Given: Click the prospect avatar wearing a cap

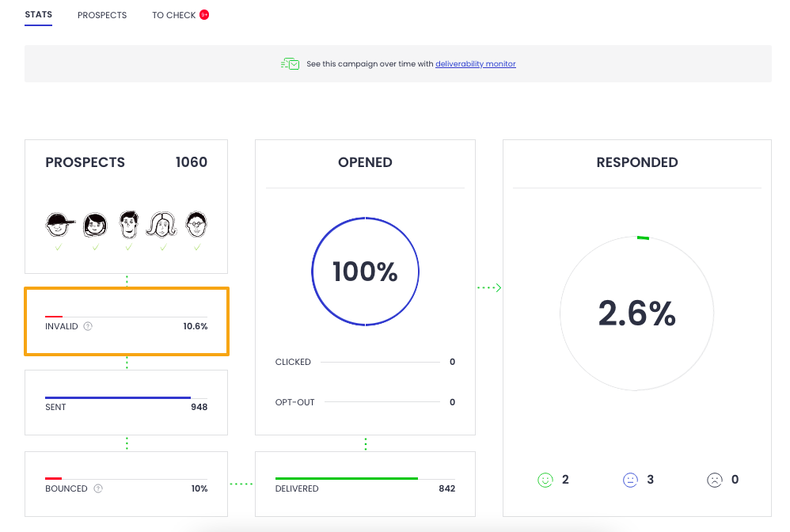Looking at the screenshot, I should (x=59, y=224).
